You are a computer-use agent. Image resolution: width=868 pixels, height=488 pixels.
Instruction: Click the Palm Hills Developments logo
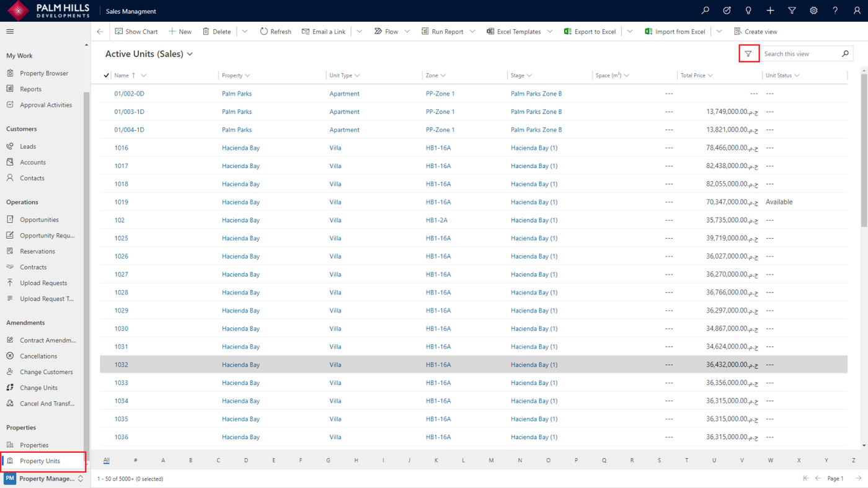48,11
